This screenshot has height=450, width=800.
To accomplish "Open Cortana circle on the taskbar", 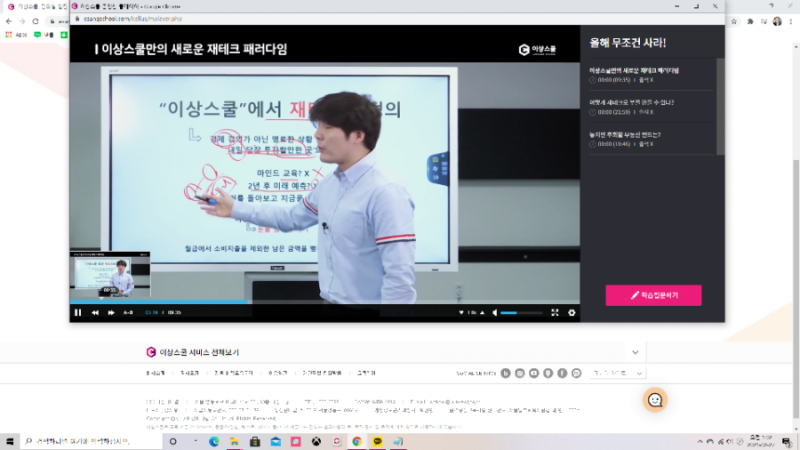I will (x=173, y=441).
